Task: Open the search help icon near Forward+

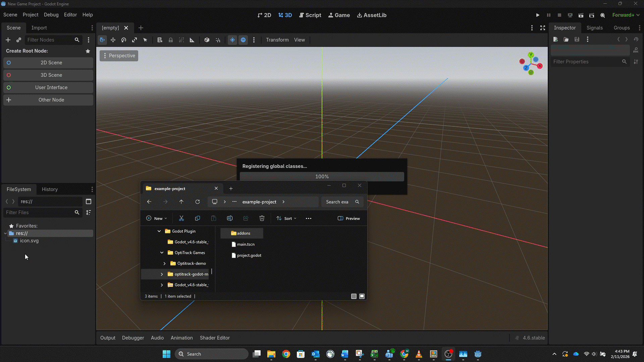Action: [603, 15]
